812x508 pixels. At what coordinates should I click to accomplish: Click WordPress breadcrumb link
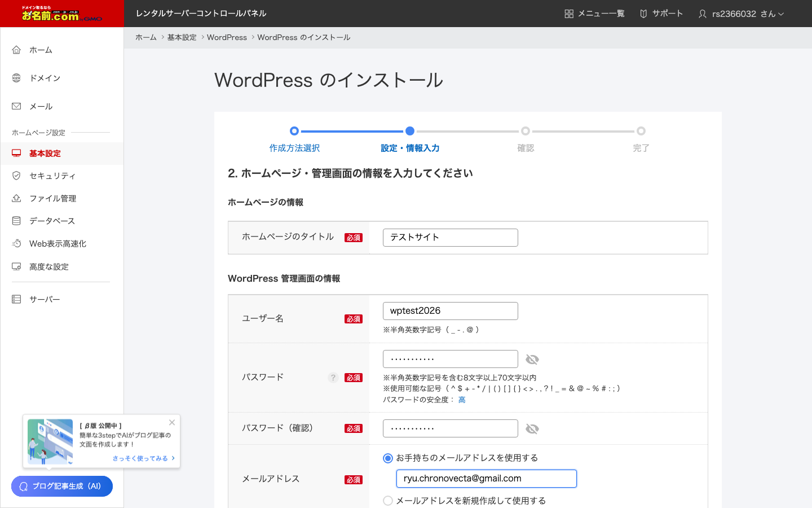click(x=227, y=37)
